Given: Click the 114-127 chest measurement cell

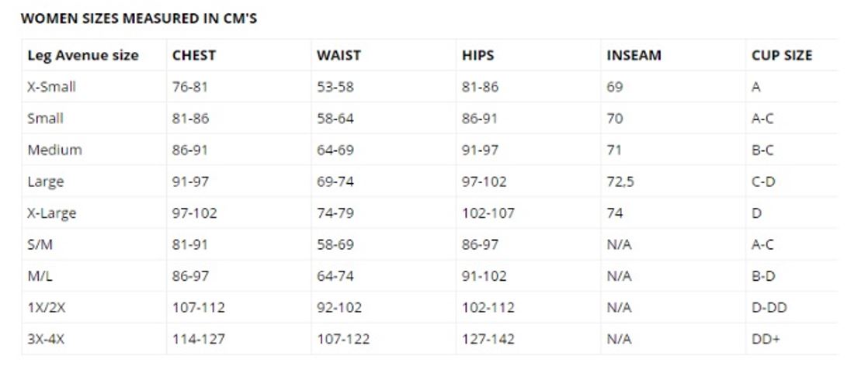Looking at the screenshot, I should 198,339.
